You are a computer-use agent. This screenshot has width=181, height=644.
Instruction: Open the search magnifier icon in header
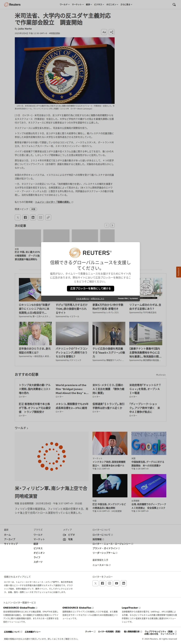(x=174, y=5)
